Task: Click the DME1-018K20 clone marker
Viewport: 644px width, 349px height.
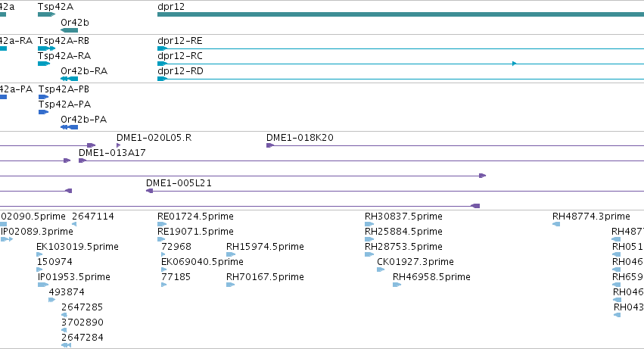Action: [270, 145]
